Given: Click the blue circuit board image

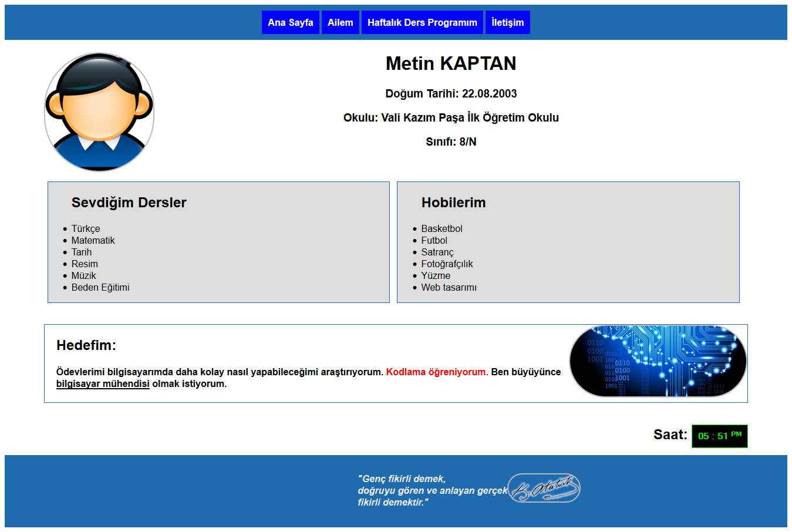Looking at the screenshot, I should tap(658, 361).
